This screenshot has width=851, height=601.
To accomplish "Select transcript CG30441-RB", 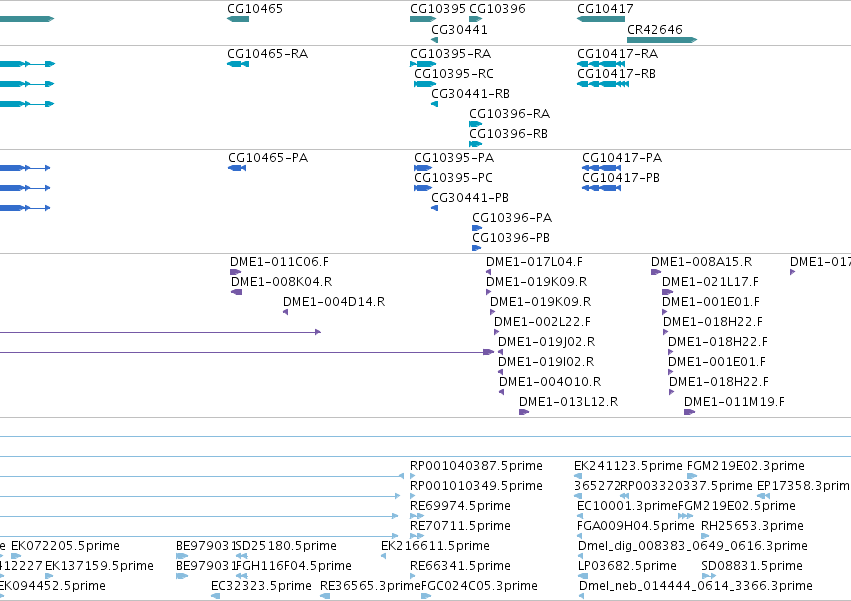I will pyautogui.click(x=471, y=94).
